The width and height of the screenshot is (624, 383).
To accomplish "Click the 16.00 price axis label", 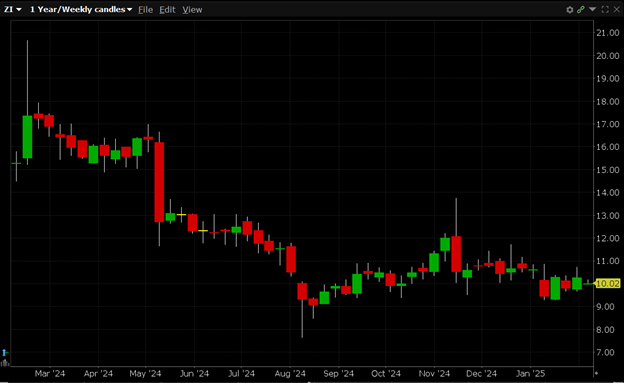I will click(x=607, y=147).
